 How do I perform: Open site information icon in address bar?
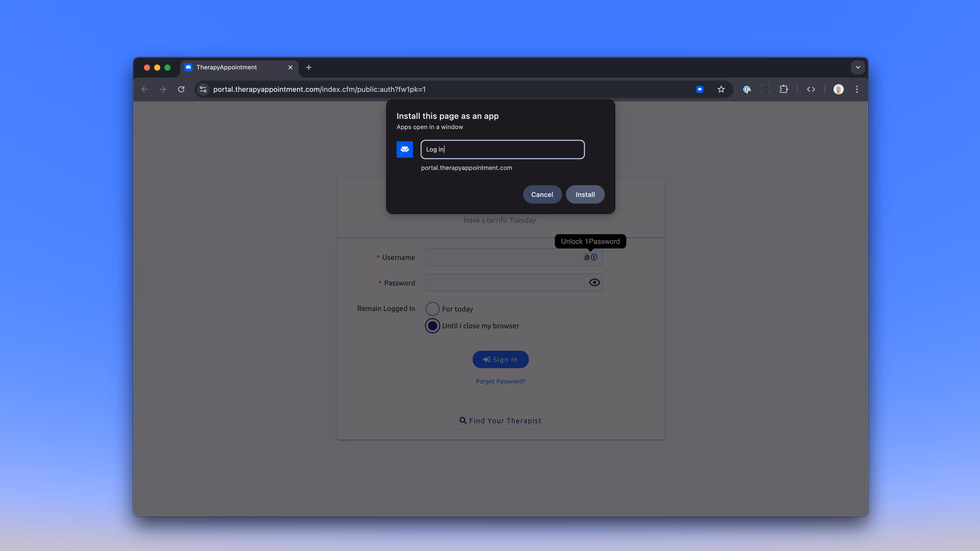[x=203, y=89]
